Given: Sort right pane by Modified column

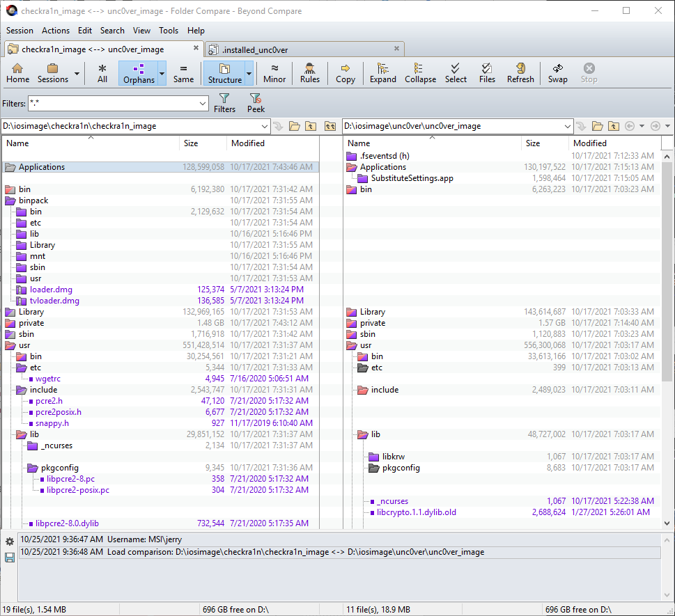Looking at the screenshot, I should [614, 143].
